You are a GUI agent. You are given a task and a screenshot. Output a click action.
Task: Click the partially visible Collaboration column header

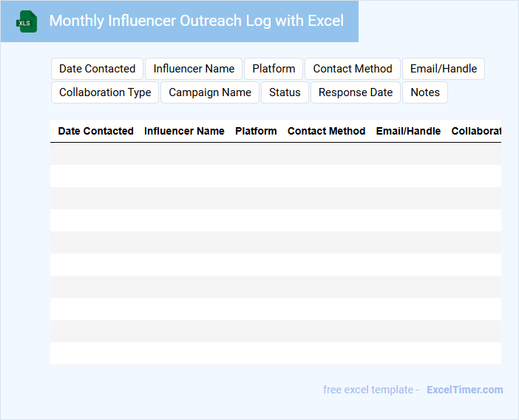click(x=475, y=131)
